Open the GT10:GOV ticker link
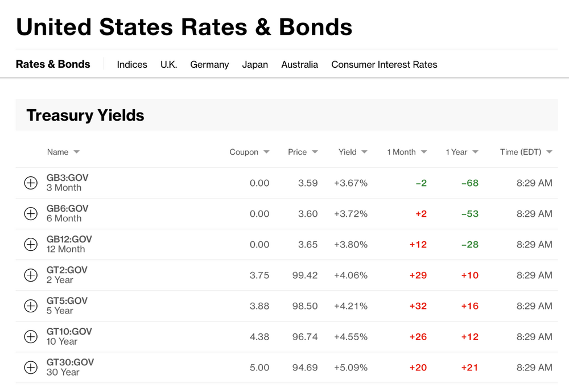The image size is (569, 392). (69, 331)
